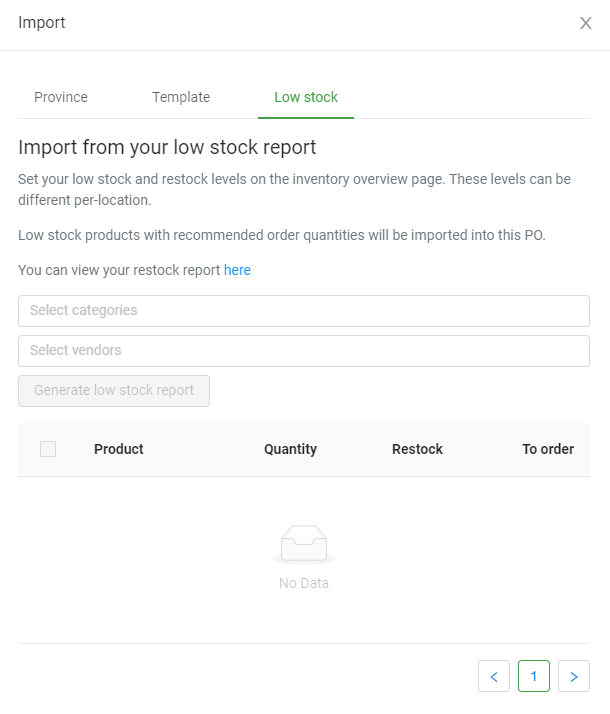610x714 pixels.
Task: Click the Quantity column header
Action: tap(290, 449)
